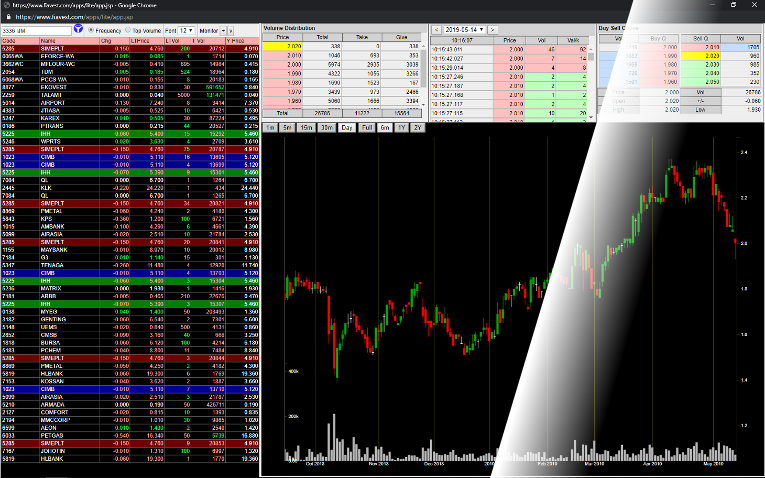Click the Sell Q 2.040 price cell

tap(700, 73)
